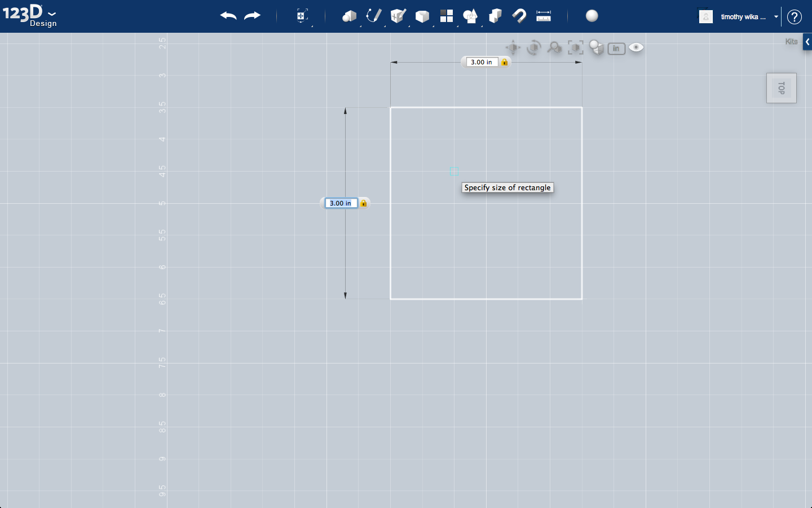Open the Modify tools cube icon

pyautogui.click(x=422, y=16)
